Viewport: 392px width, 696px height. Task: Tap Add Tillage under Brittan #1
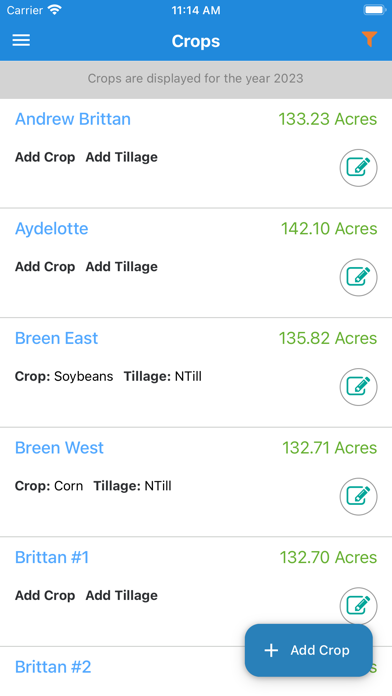(122, 595)
